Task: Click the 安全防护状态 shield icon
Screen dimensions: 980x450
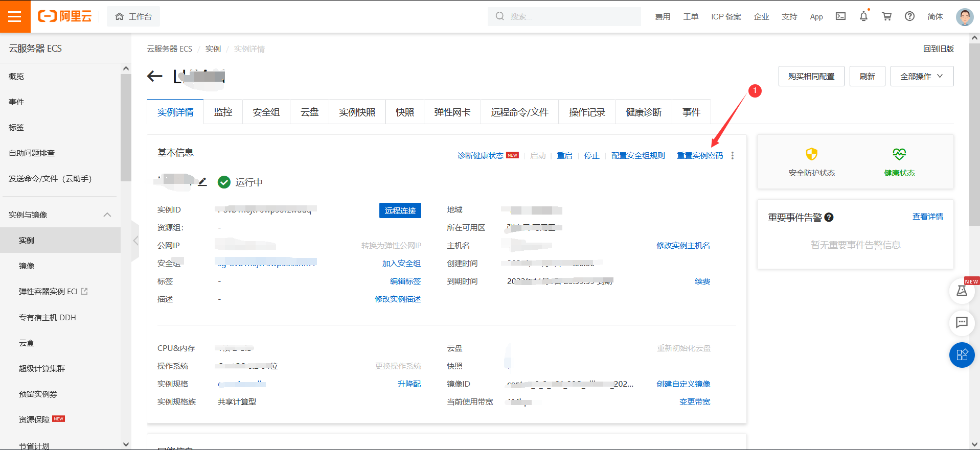Action: click(x=812, y=154)
